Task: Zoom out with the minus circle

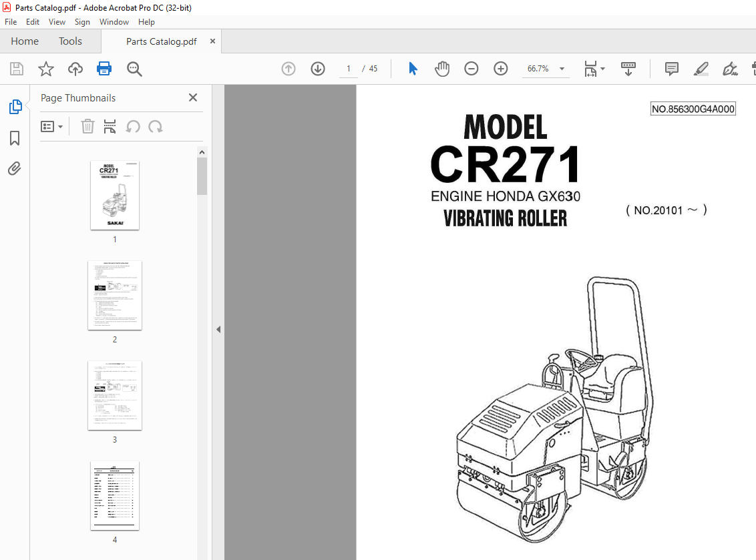Action: 471,69
